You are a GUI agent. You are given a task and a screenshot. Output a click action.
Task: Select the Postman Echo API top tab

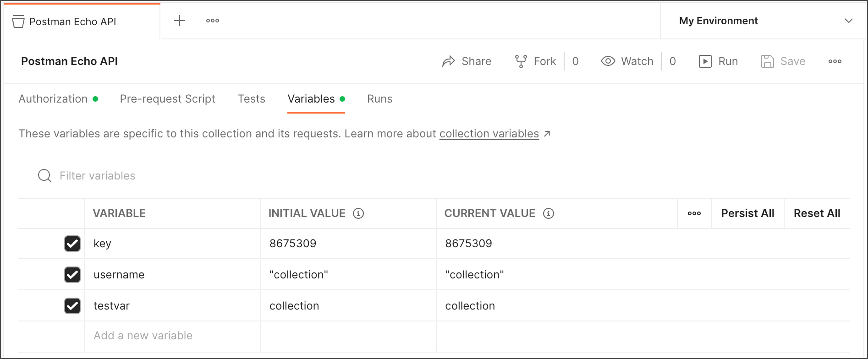point(81,22)
